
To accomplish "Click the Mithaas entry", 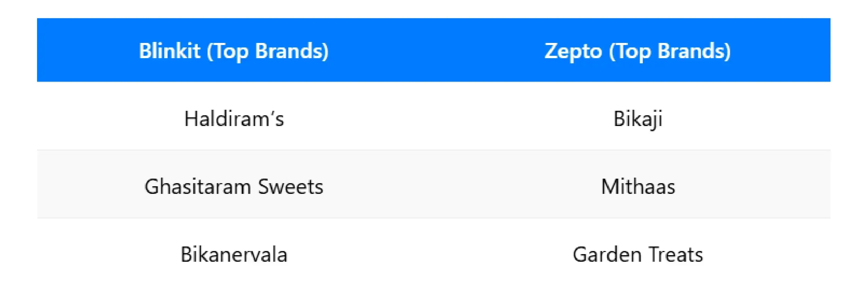I will pos(638,187).
